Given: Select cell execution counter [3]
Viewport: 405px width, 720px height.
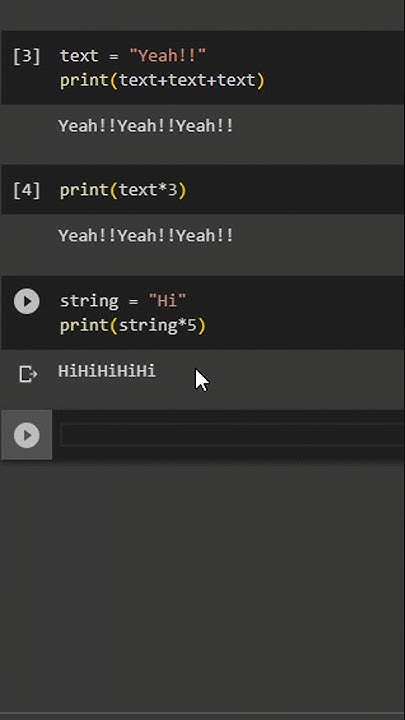Looking at the screenshot, I should click(x=27, y=56).
